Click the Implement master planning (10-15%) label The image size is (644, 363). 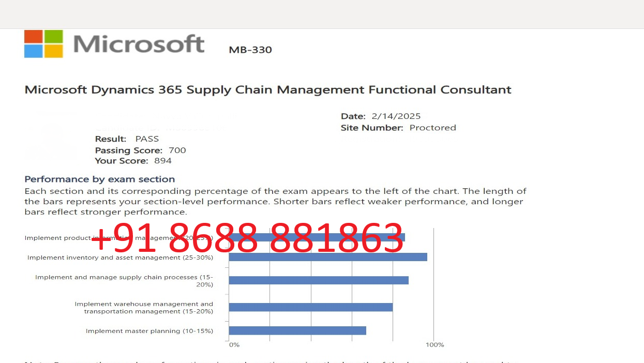point(149,331)
